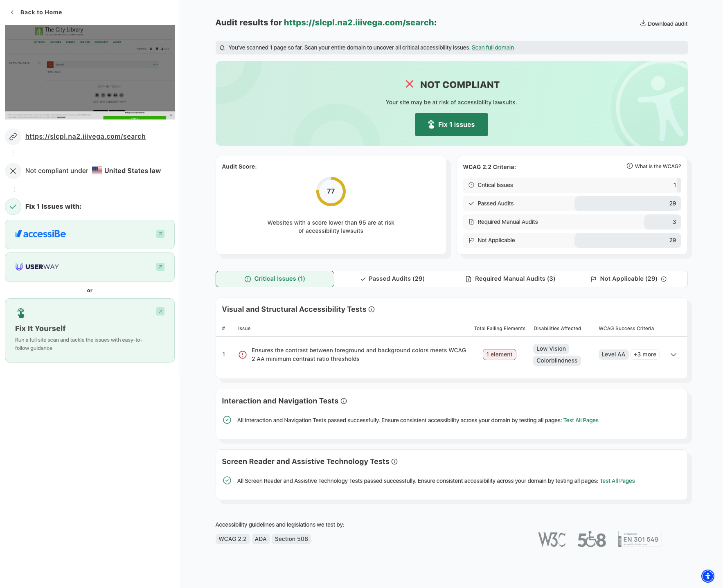Open the City Library page screenshot thumbnail
Image resolution: width=723 pixels, height=588 pixels.
pyautogui.click(x=90, y=72)
